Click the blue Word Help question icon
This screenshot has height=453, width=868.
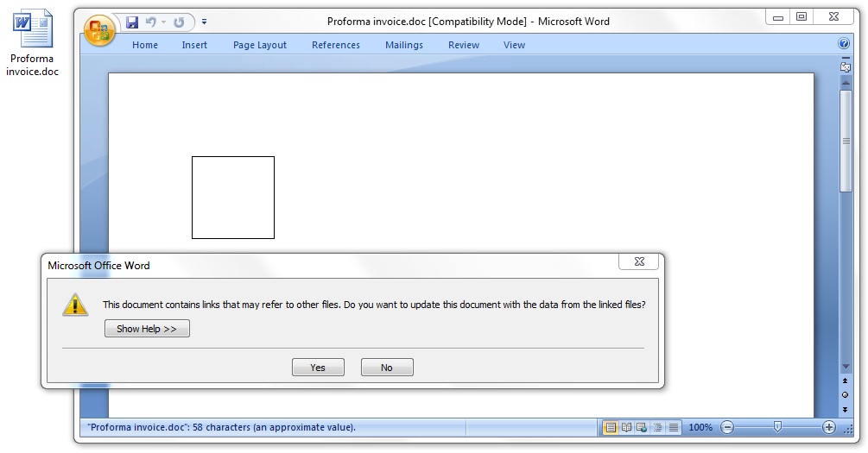pos(844,44)
